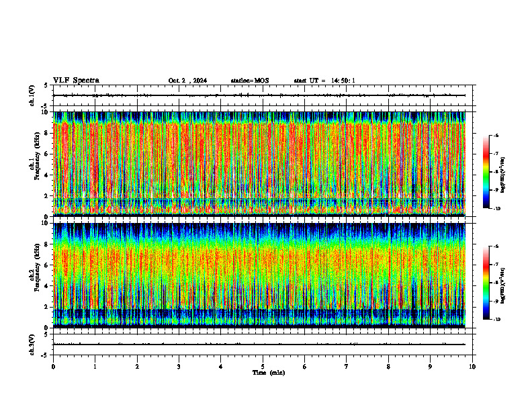Click the "station=MOS" label
The height and width of the screenshot is (411, 532).
[x=250, y=81]
